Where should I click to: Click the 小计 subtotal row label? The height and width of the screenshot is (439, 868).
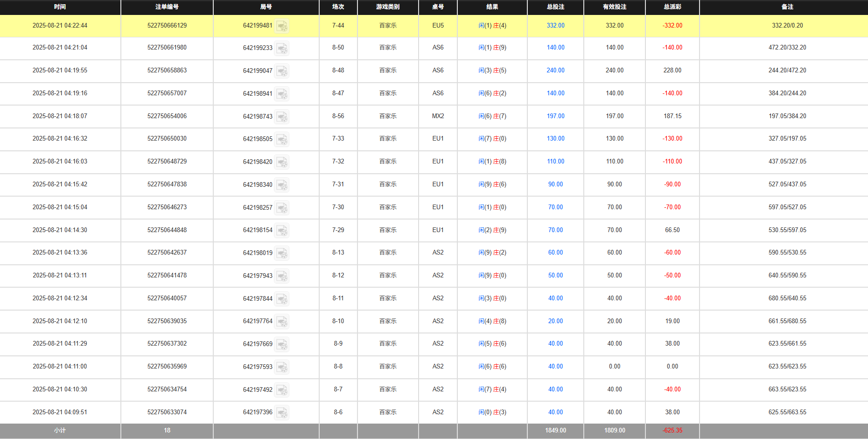point(60,431)
